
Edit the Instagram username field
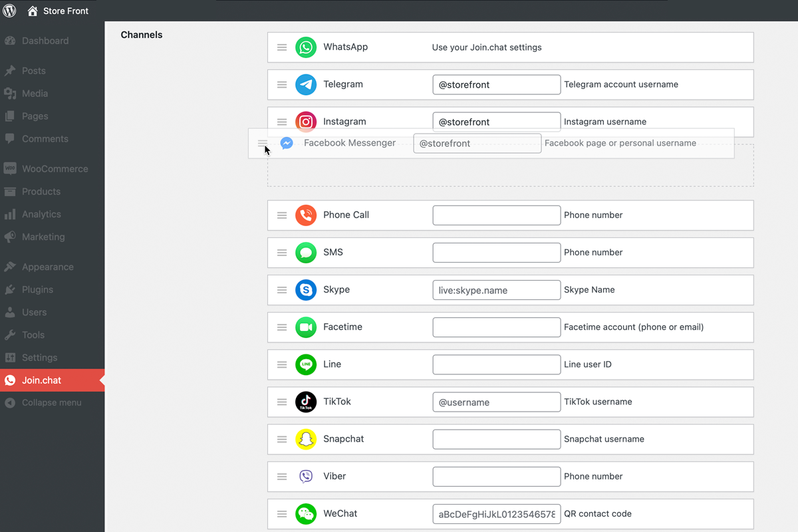coord(497,122)
